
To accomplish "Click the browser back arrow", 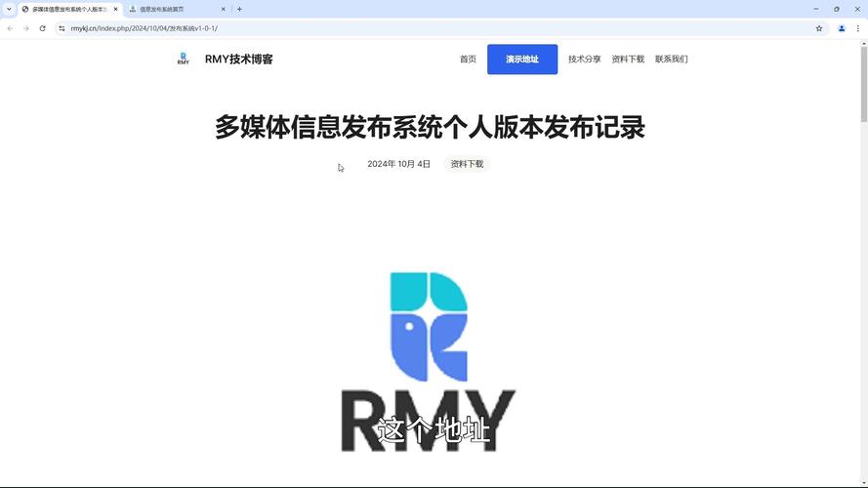I will pyautogui.click(x=10, y=28).
